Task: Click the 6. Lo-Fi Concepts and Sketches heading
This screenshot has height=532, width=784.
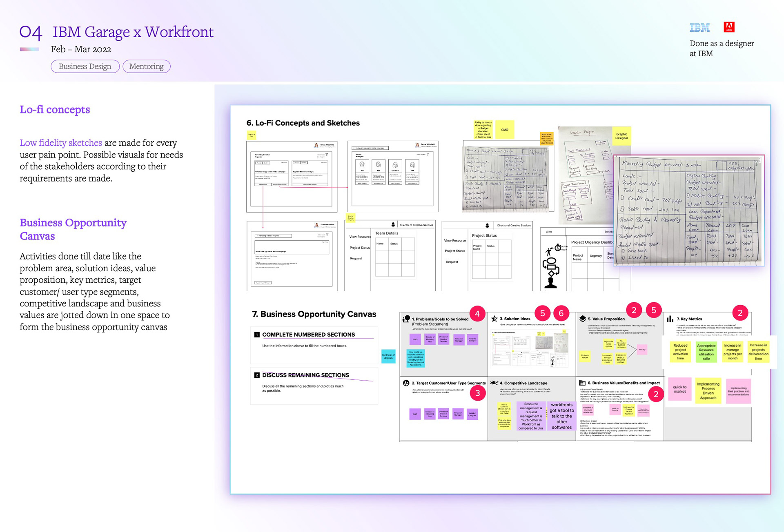Action: pos(303,123)
